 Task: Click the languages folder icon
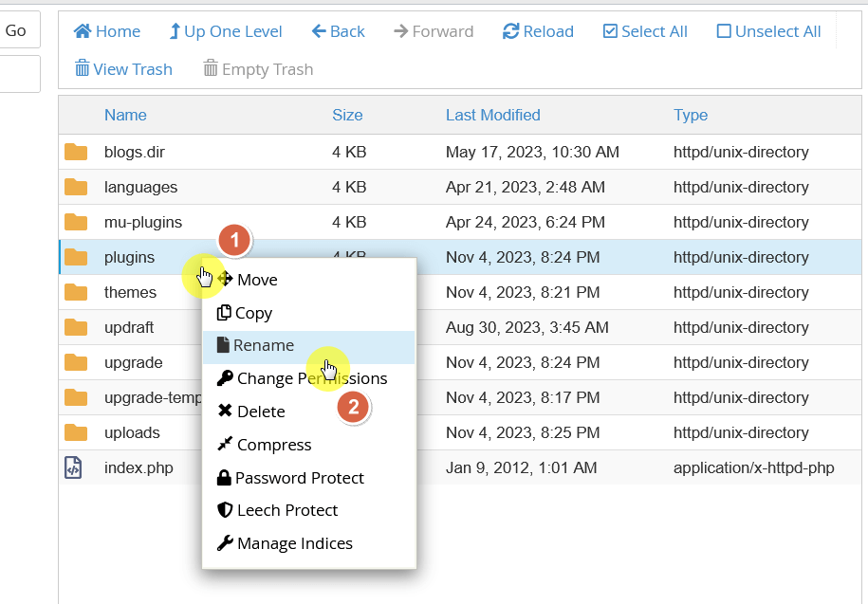coord(76,187)
